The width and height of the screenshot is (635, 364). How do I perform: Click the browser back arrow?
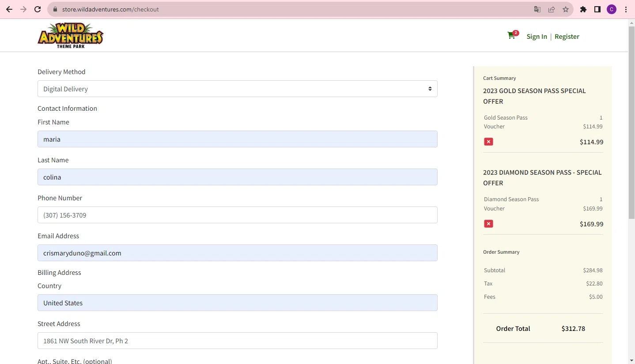pyautogui.click(x=9, y=9)
